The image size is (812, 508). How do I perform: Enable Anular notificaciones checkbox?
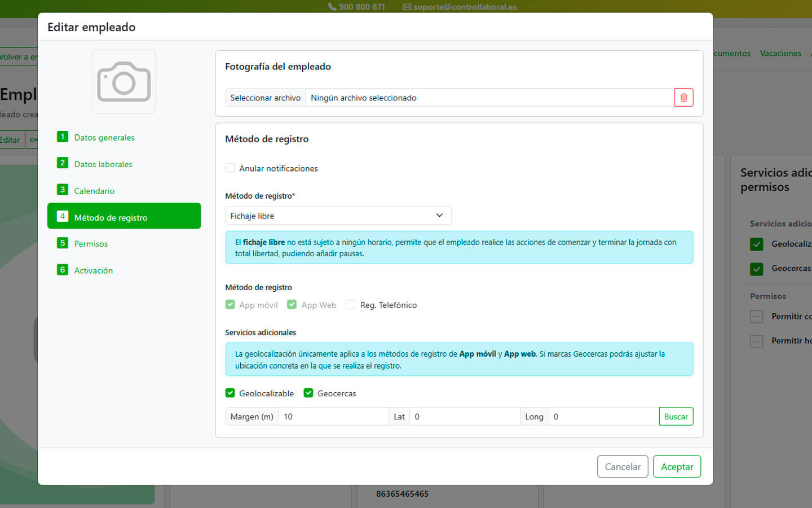click(x=230, y=168)
